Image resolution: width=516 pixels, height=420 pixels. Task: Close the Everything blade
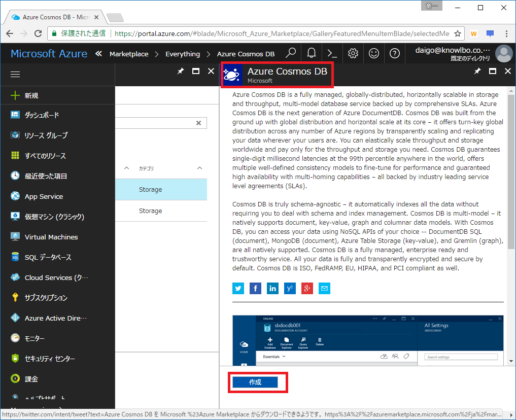click(x=211, y=71)
